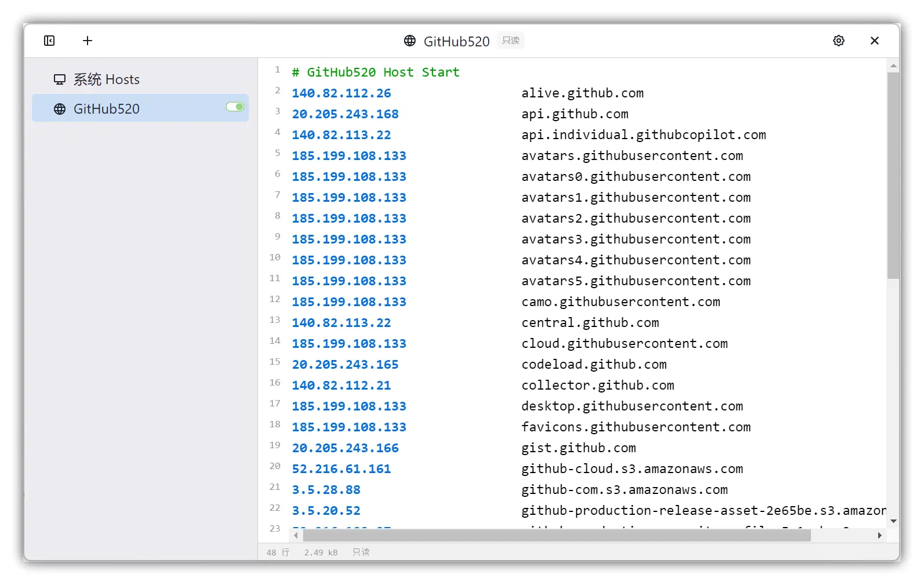Click the horizontal scrollbar left arrow

296,535
